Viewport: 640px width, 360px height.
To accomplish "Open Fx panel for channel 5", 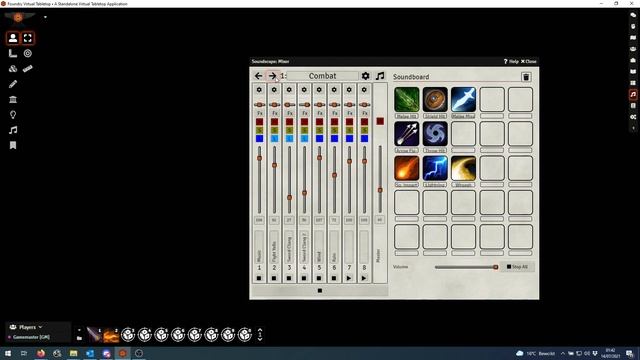I will (x=319, y=113).
